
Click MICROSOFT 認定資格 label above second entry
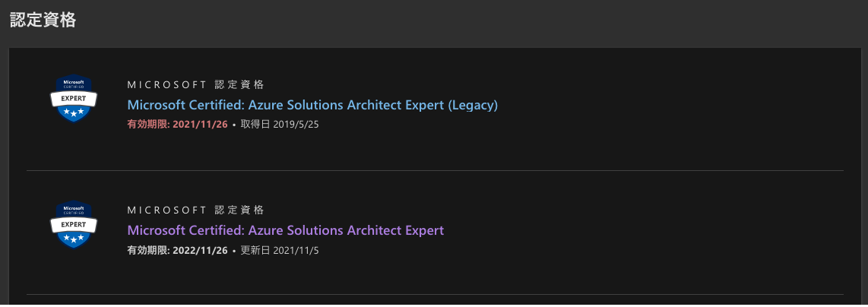(x=195, y=210)
